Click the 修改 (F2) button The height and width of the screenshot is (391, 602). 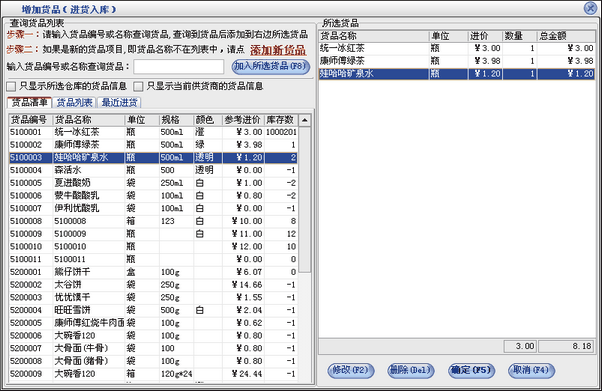tap(351, 370)
